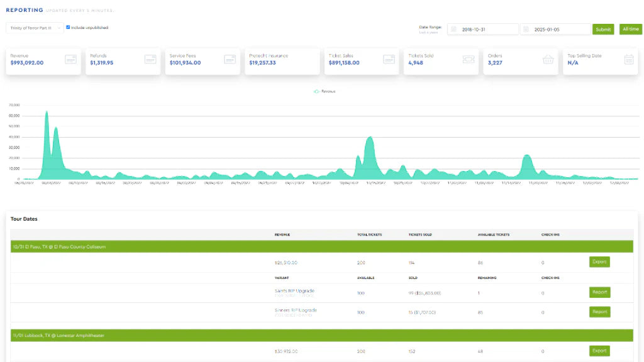Click the Tickets Sold ticket icon
644x362 pixels.
pyautogui.click(x=469, y=59)
